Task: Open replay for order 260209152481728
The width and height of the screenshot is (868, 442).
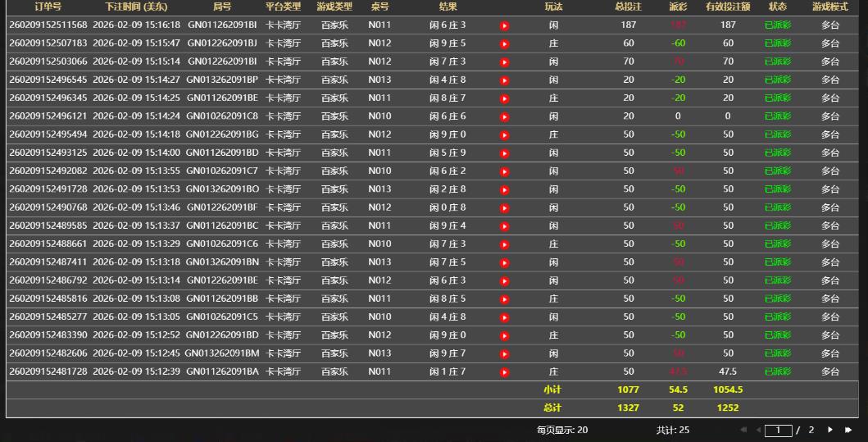Action: pyautogui.click(x=505, y=372)
